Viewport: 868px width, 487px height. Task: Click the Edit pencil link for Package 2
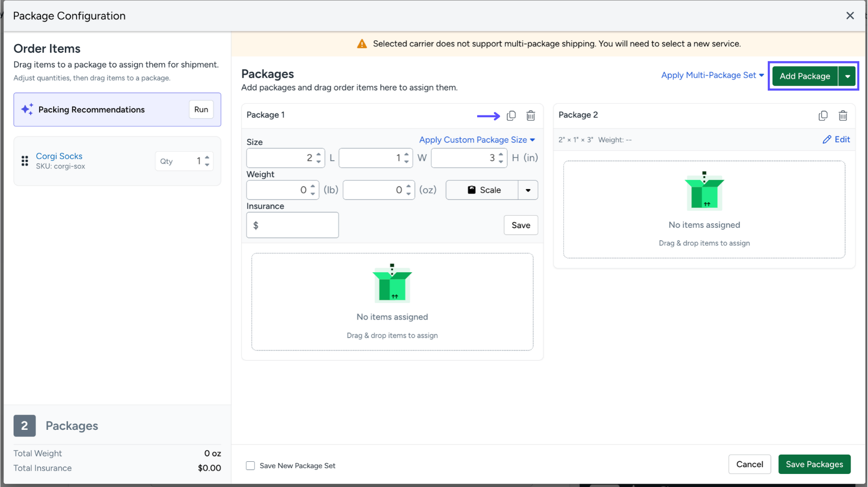tap(837, 140)
